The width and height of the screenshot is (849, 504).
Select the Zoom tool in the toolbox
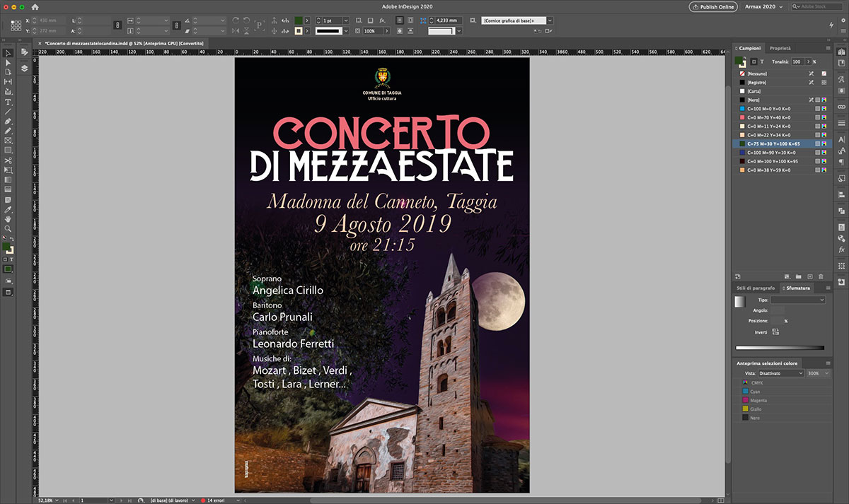[x=8, y=229]
